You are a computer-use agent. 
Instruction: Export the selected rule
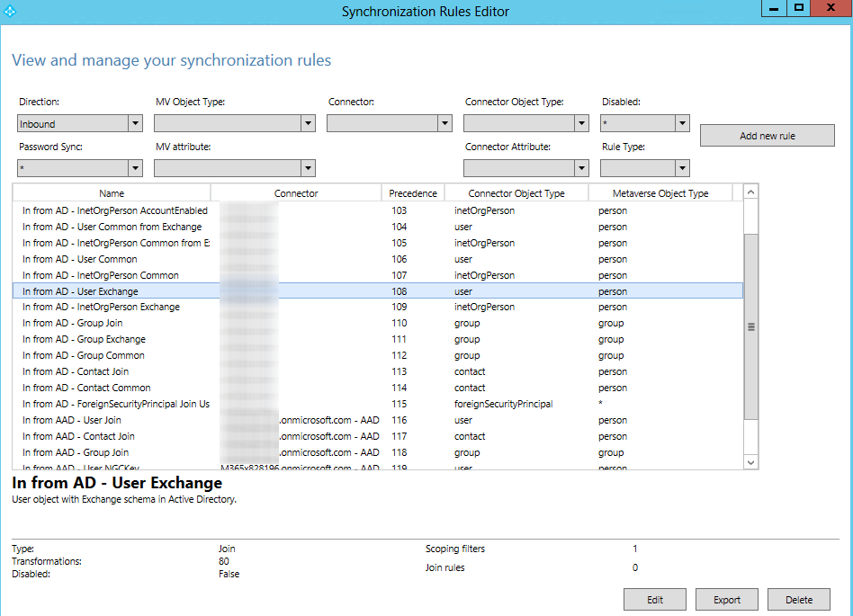(726, 599)
